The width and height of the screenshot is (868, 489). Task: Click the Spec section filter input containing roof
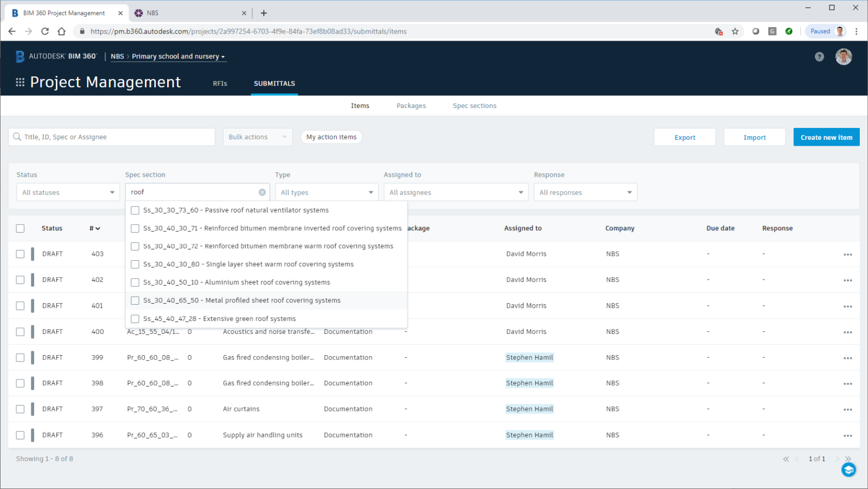[x=197, y=192]
